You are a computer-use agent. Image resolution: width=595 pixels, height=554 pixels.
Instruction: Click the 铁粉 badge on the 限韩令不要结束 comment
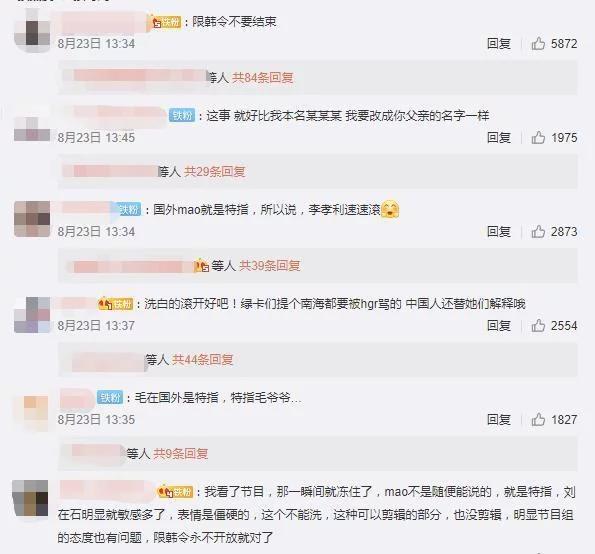[167, 22]
